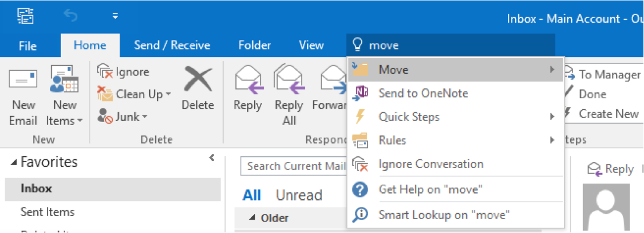Image resolution: width=644 pixels, height=233 pixels.
Task: Expand the Move submenu arrow
Action: coord(552,70)
